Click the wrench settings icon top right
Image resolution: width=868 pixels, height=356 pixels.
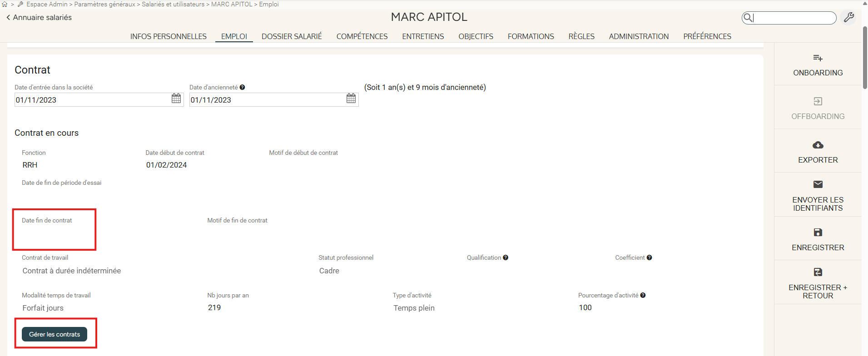coord(848,18)
